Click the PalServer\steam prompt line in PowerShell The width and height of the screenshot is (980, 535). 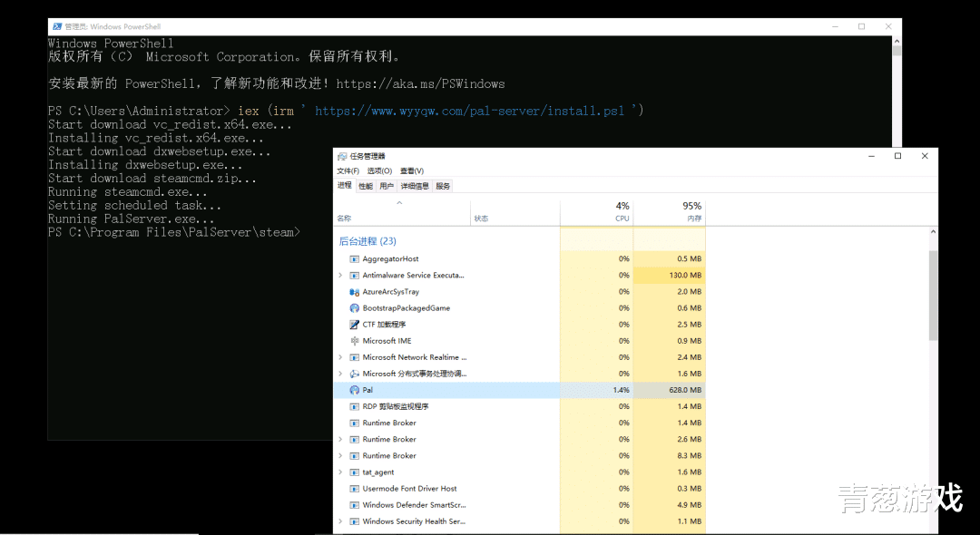coord(174,233)
